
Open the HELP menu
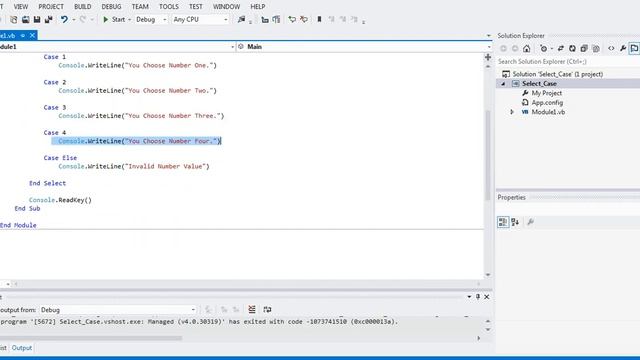[258, 7]
